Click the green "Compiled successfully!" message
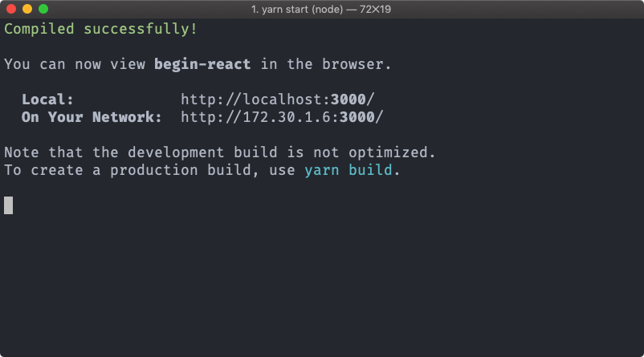This screenshot has width=644, height=357. 101,29
